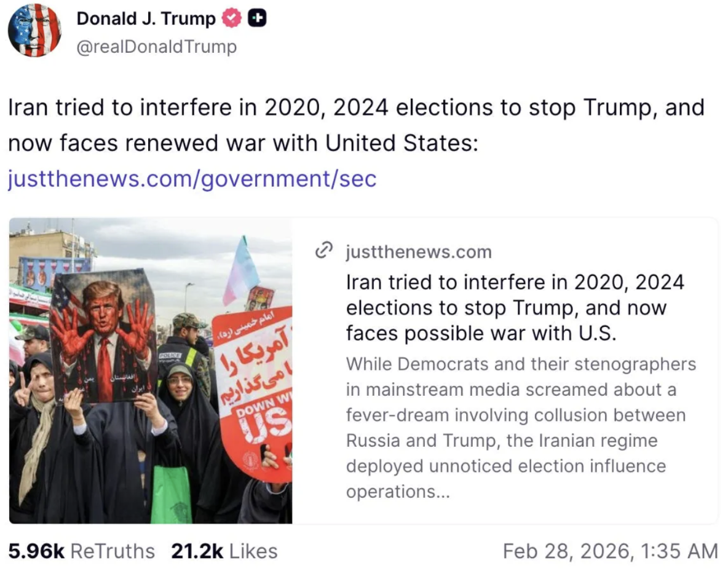
Task: Click the chain link icon in the preview card
Action: point(323,251)
